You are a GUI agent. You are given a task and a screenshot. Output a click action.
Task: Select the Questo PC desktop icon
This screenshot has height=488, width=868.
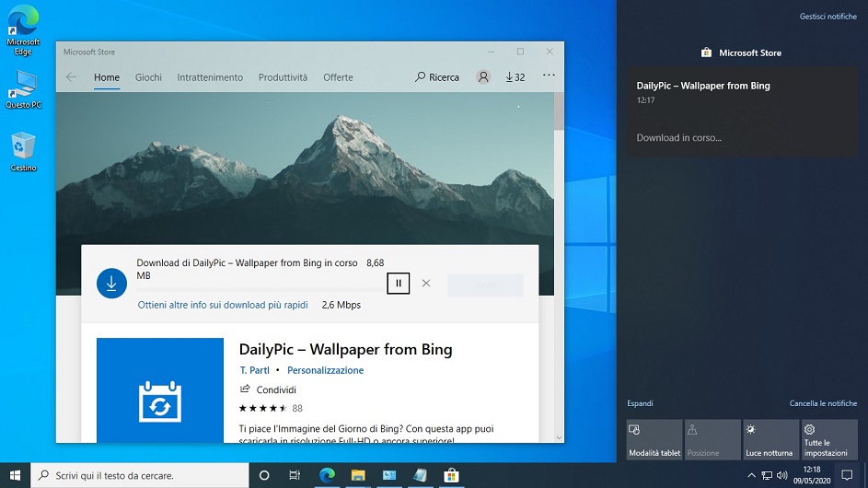click(23, 89)
